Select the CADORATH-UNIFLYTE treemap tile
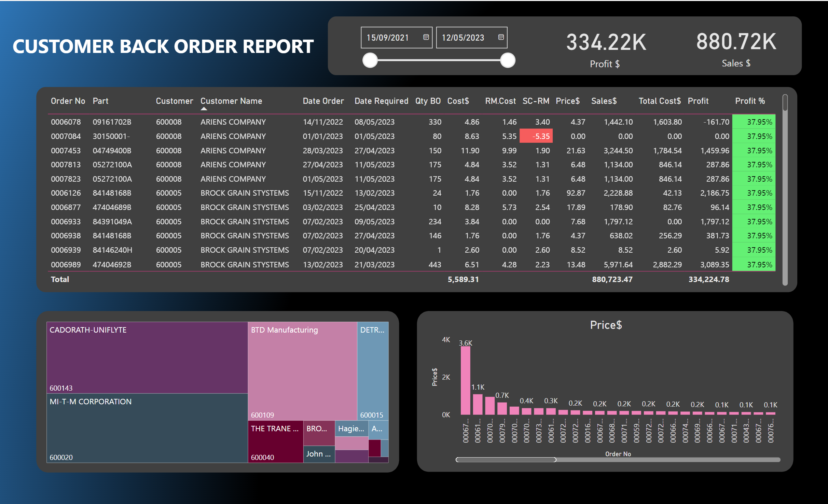 (x=147, y=357)
